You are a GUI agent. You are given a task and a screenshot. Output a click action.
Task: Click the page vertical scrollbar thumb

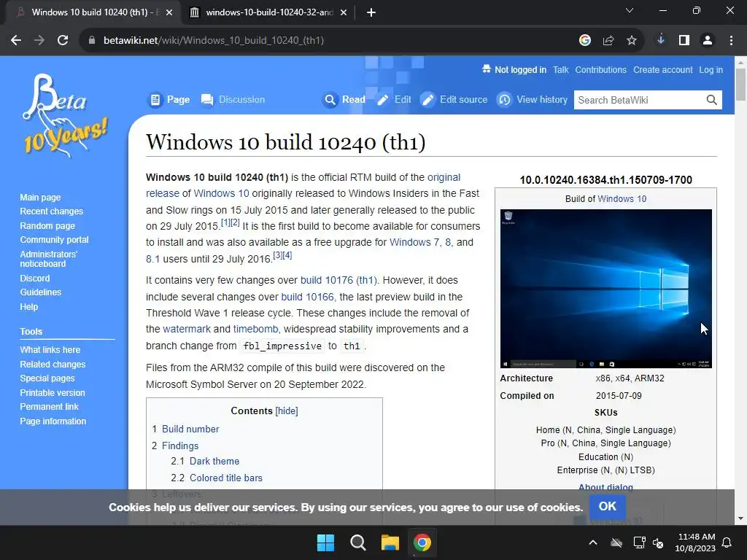pyautogui.click(x=740, y=85)
